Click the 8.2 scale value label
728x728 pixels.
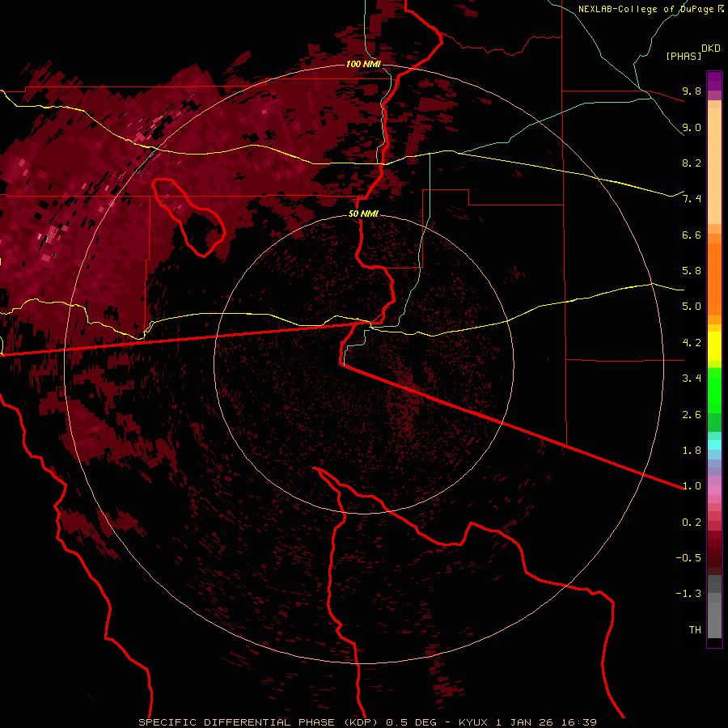pos(692,163)
